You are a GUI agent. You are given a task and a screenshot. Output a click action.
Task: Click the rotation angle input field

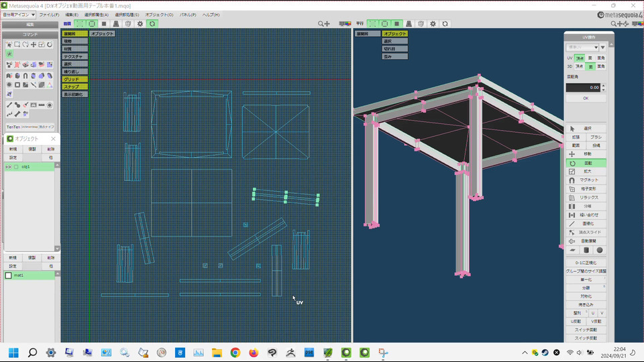click(582, 87)
